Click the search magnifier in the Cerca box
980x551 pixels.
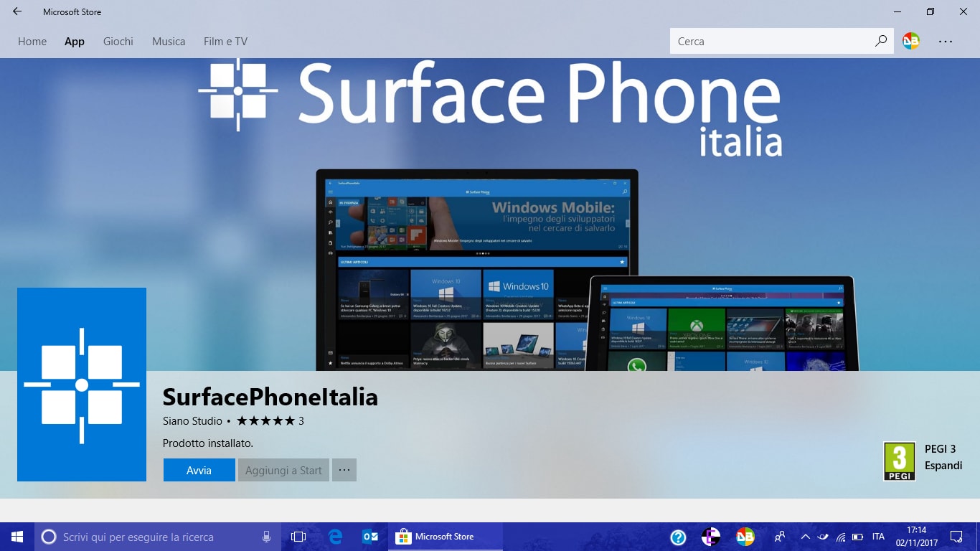pyautogui.click(x=880, y=41)
